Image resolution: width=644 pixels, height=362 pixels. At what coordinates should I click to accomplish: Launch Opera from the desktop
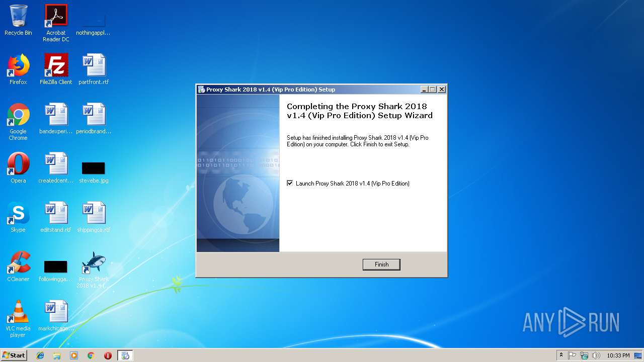click(18, 168)
